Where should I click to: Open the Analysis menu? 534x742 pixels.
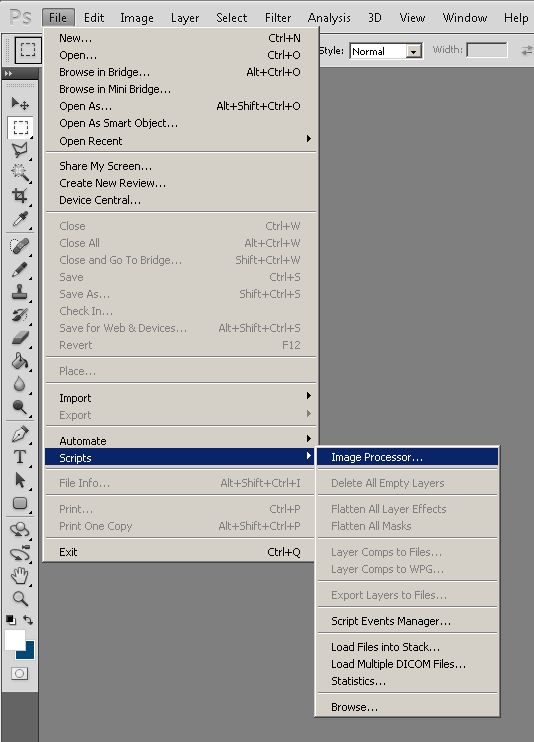329,18
